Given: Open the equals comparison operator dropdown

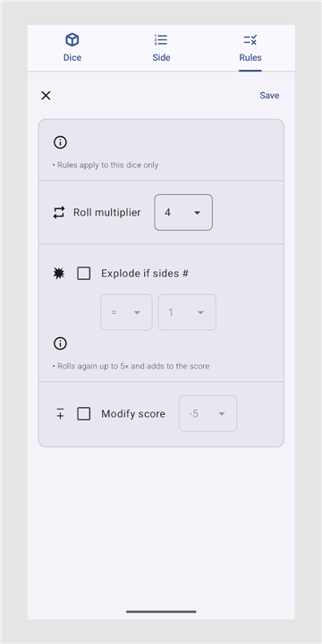Looking at the screenshot, I should pyautogui.click(x=126, y=312).
